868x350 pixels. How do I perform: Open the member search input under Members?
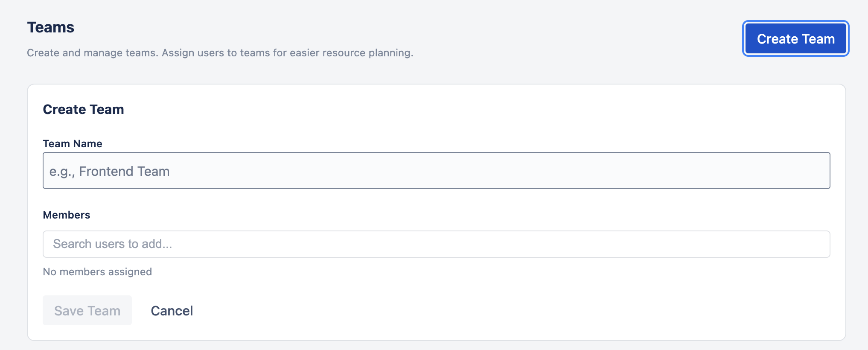[436, 244]
